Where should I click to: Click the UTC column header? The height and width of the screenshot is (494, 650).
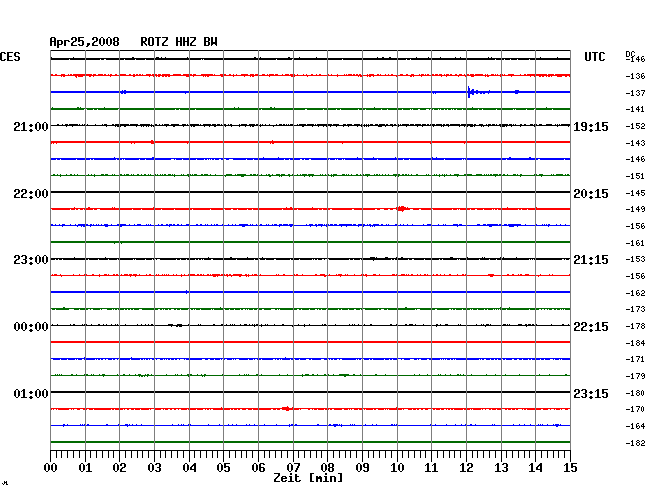(594, 57)
